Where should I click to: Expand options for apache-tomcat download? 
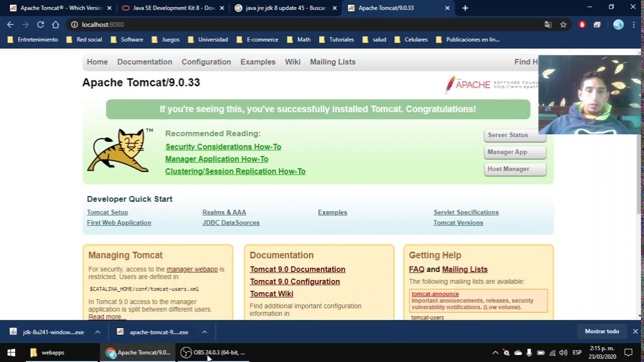click(204, 332)
